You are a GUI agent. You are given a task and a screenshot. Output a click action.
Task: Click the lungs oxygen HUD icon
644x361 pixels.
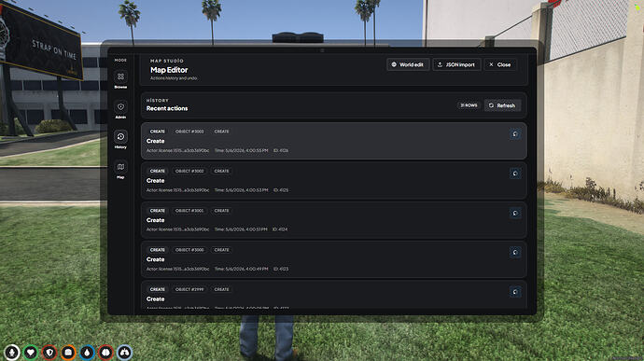tap(124, 353)
